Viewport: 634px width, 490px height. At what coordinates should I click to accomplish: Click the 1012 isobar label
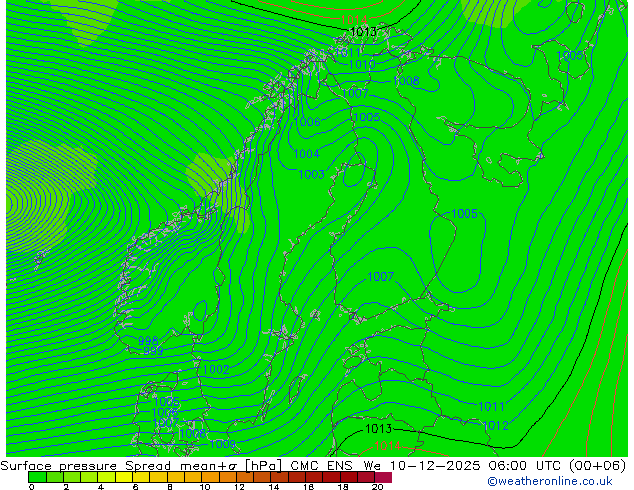(x=495, y=425)
